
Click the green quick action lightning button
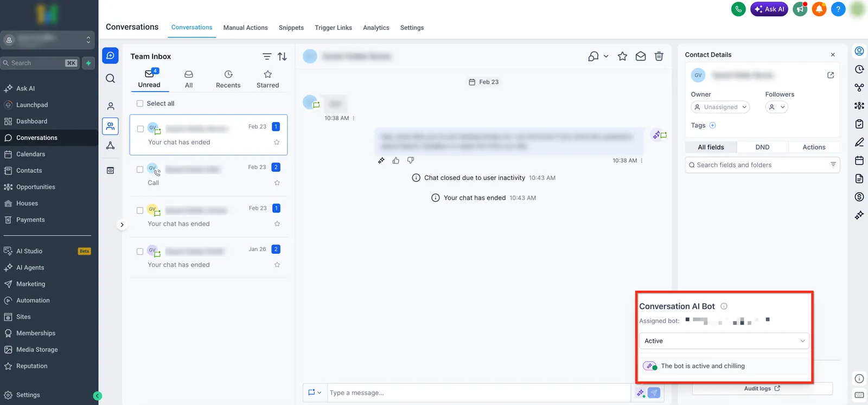coord(88,63)
